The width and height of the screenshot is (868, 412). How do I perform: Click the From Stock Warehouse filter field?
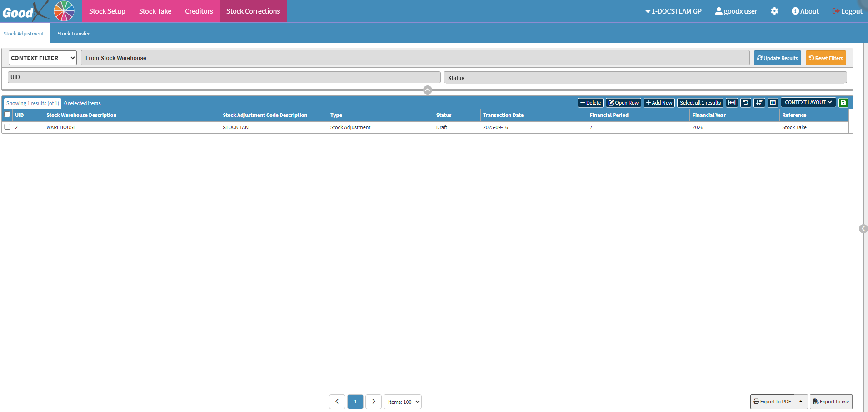pyautogui.click(x=415, y=58)
